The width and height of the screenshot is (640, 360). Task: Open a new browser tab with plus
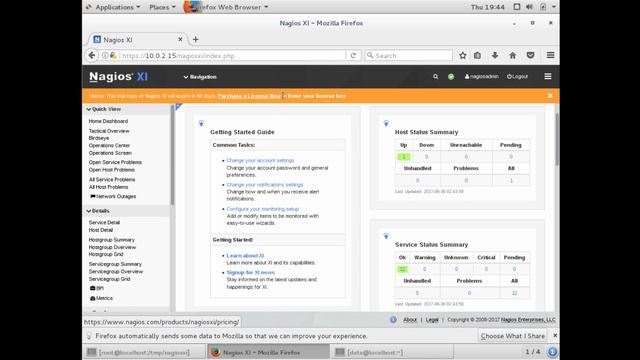point(196,40)
